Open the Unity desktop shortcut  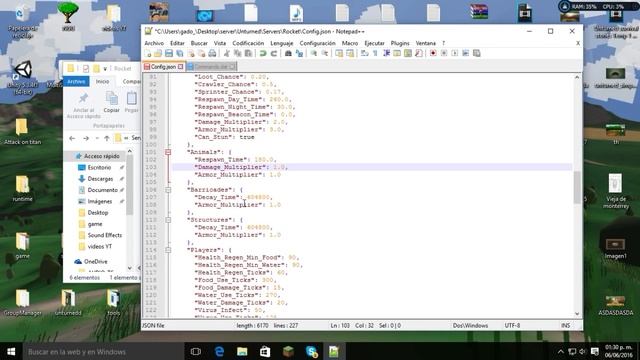point(23,78)
